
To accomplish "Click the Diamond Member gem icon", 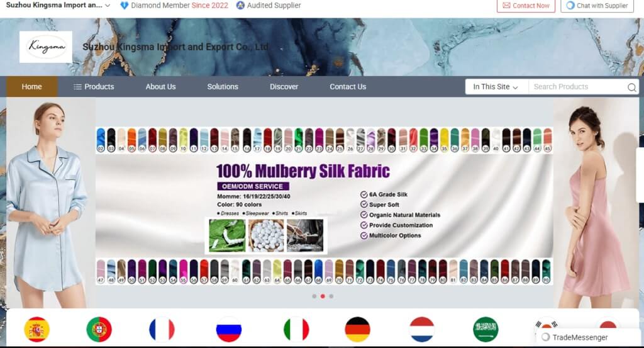I will point(124,6).
